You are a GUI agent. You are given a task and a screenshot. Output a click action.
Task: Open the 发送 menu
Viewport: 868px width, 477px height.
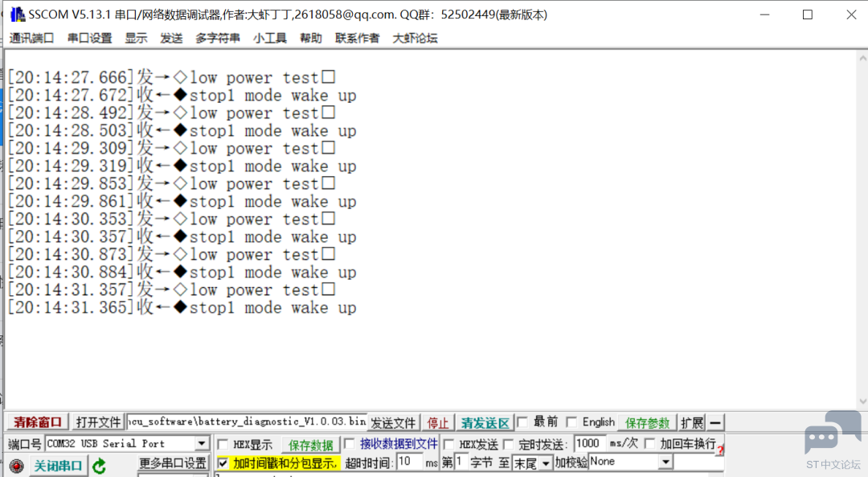click(172, 38)
